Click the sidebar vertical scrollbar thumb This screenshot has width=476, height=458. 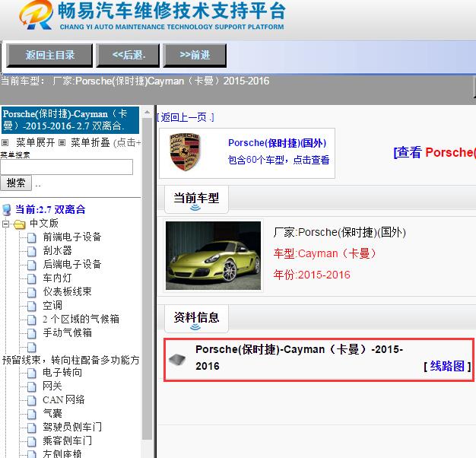(x=148, y=278)
